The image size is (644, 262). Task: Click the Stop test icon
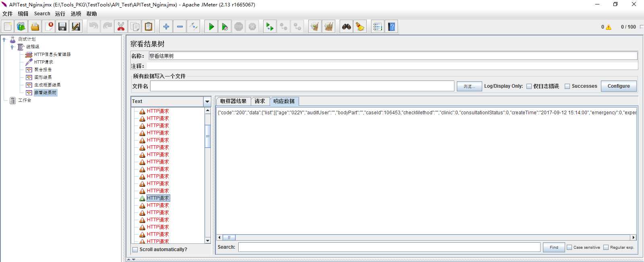239,27
